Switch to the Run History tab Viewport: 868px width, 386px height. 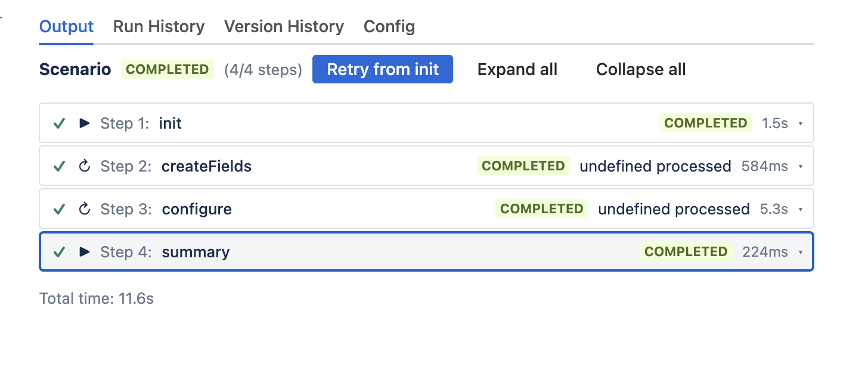pos(159,26)
